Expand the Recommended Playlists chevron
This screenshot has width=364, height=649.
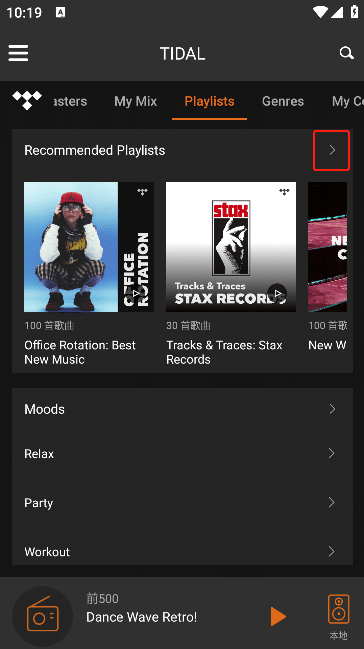tap(332, 150)
